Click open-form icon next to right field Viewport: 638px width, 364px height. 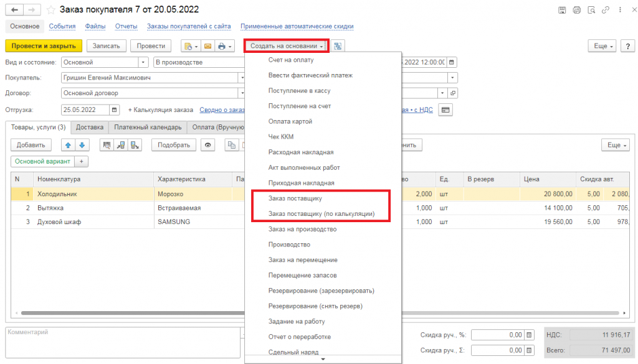(453, 93)
